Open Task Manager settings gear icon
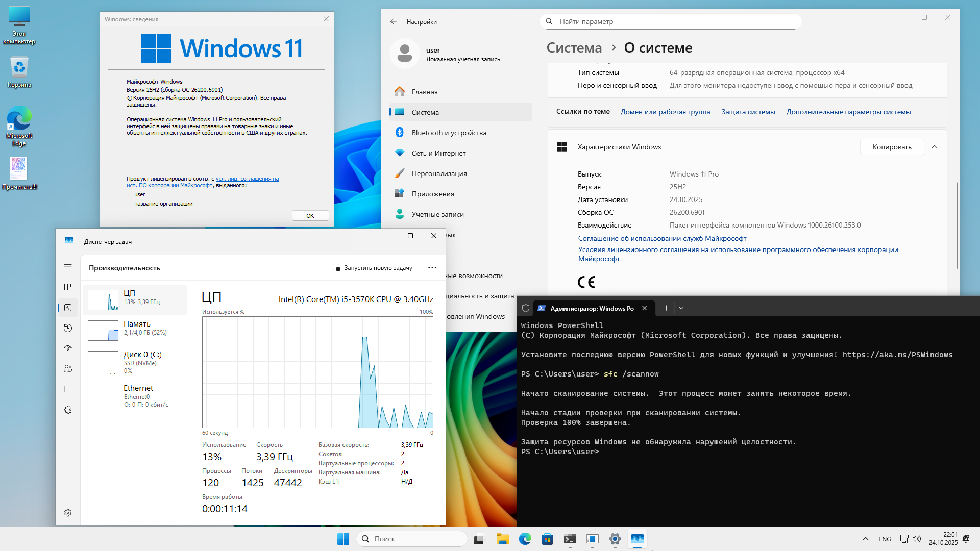980x551 pixels. pyautogui.click(x=68, y=513)
